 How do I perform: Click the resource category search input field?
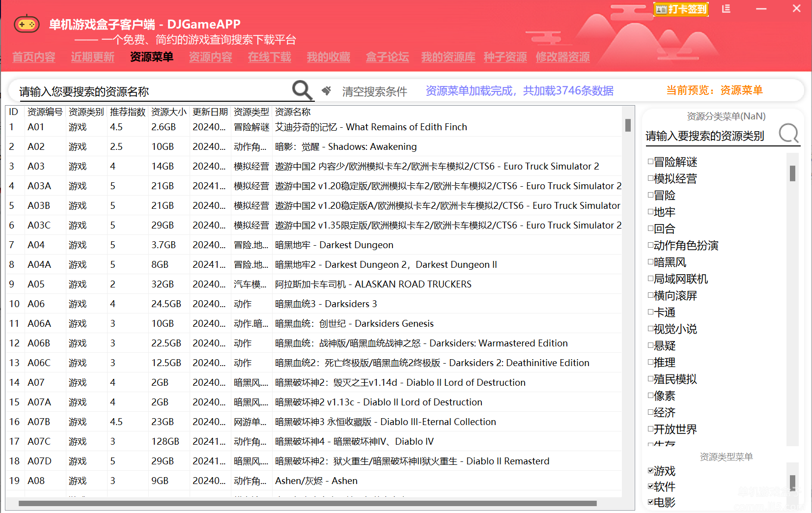coord(710,136)
